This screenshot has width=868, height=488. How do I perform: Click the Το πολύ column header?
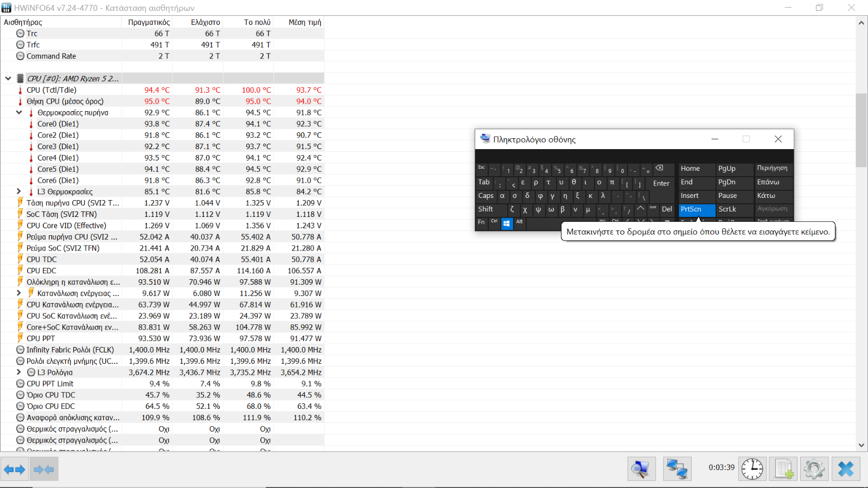pos(248,22)
